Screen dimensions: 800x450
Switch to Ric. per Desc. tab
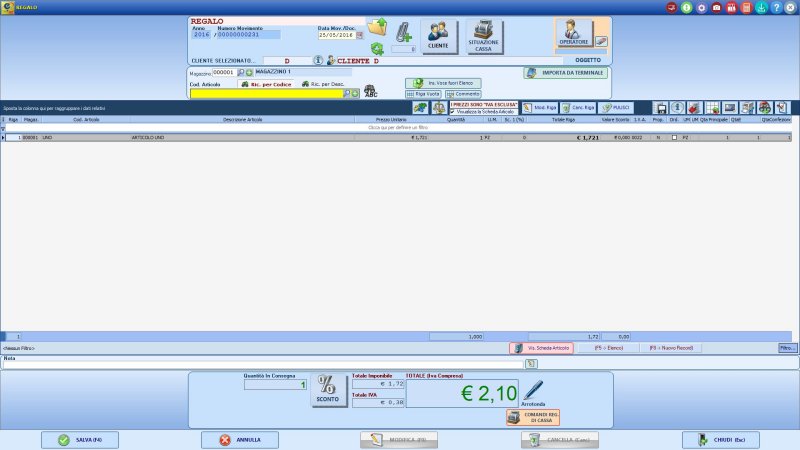tap(323, 84)
